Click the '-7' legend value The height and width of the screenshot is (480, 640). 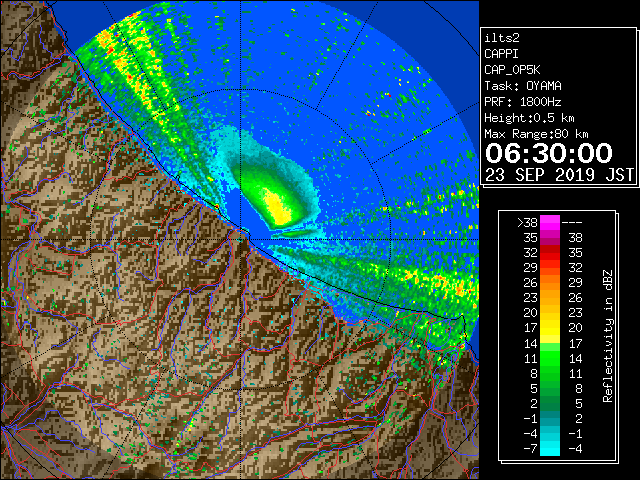(530, 449)
